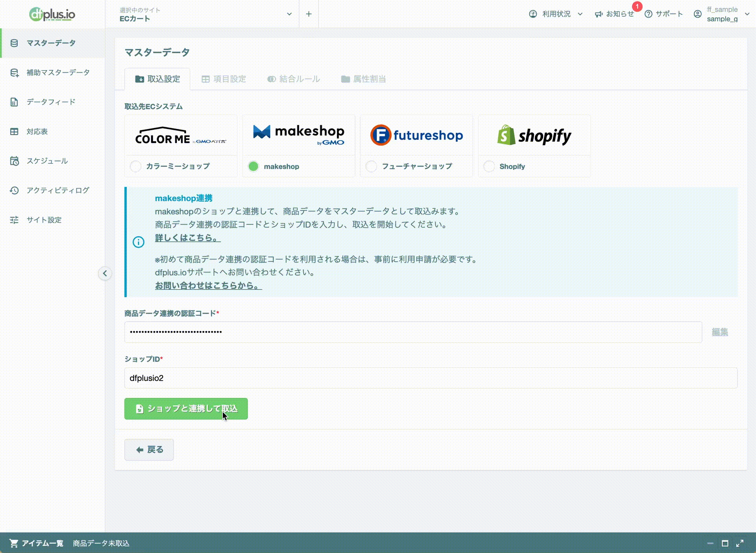
Task: Open the 利用状況 dropdown
Action: 556,14
